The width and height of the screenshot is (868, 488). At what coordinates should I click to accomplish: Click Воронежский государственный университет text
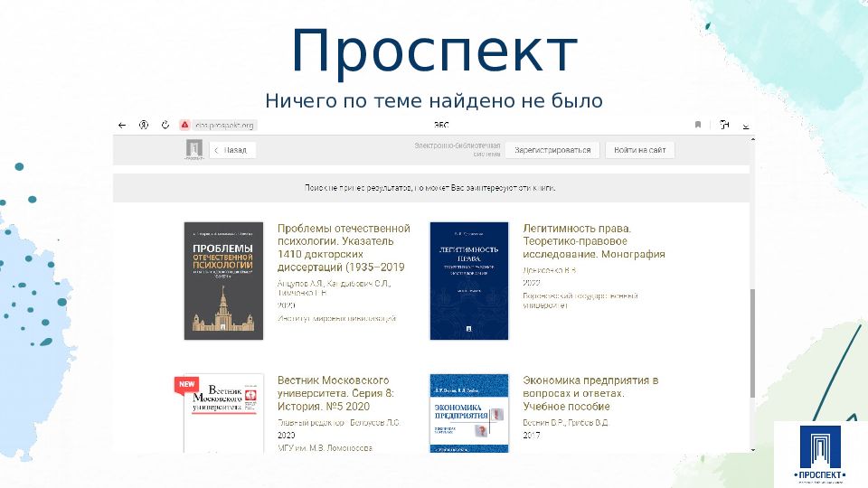[580, 300]
